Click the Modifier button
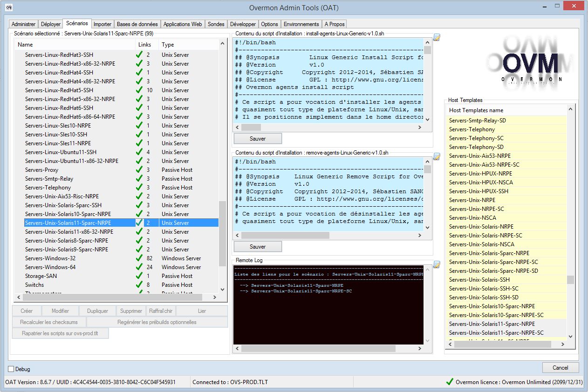The height and width of the screenshot is (392, 588). [x=60, y=311]
